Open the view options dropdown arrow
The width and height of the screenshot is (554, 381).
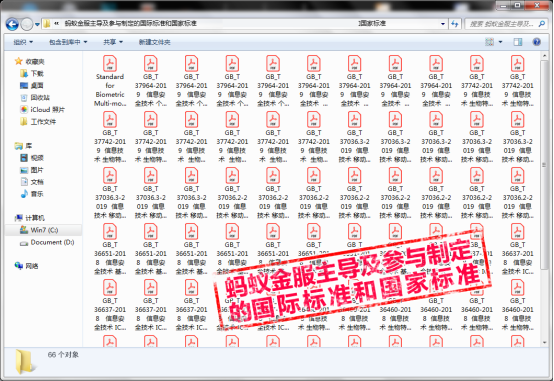coord(500,42)
